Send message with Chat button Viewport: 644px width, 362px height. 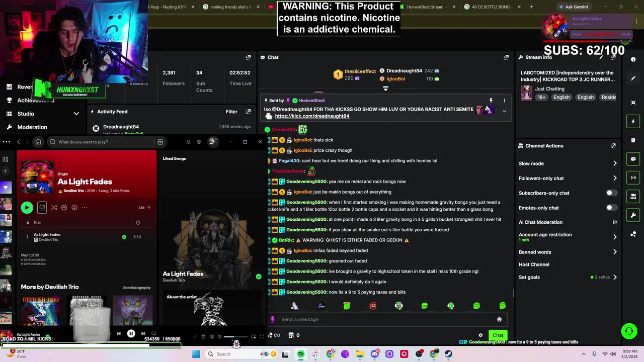498,335
